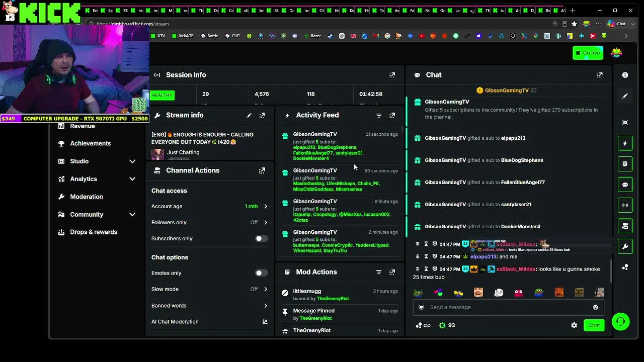Click the browser address bar URL
This screenshot has width=644, height=362.
(132, 24)
